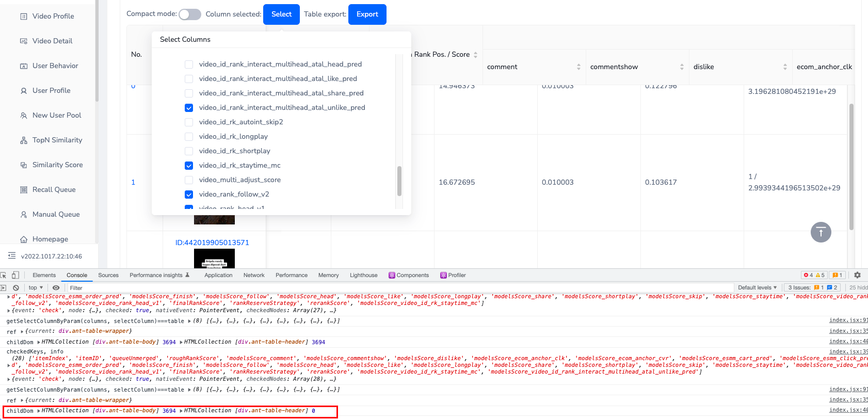This screenshot has width=868, height=420.
Task: Click the clear console icon
Action: (16, 288)
